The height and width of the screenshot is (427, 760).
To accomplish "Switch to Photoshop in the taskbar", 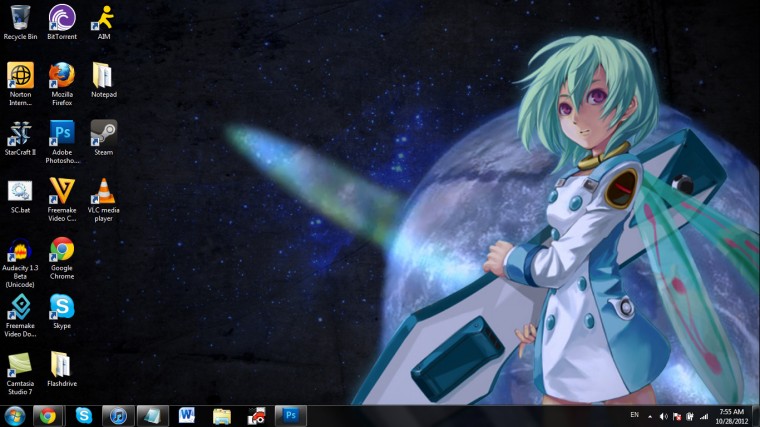I will pyautogui.click(x=291, y=416).
